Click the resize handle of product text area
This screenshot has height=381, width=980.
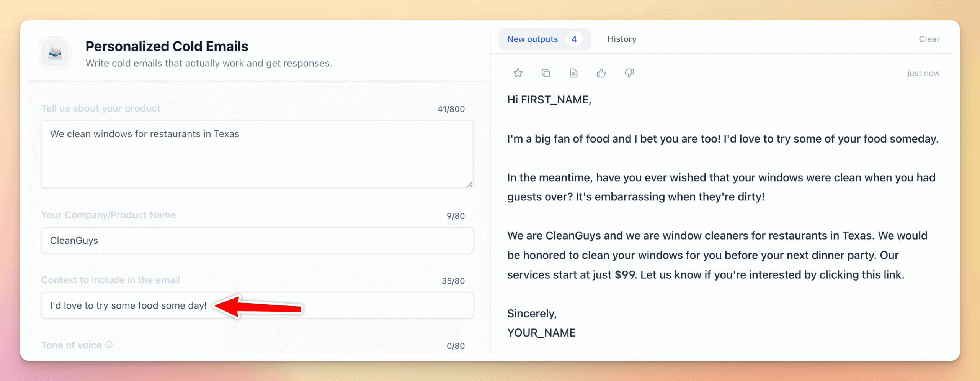click(x=469, y=184)
